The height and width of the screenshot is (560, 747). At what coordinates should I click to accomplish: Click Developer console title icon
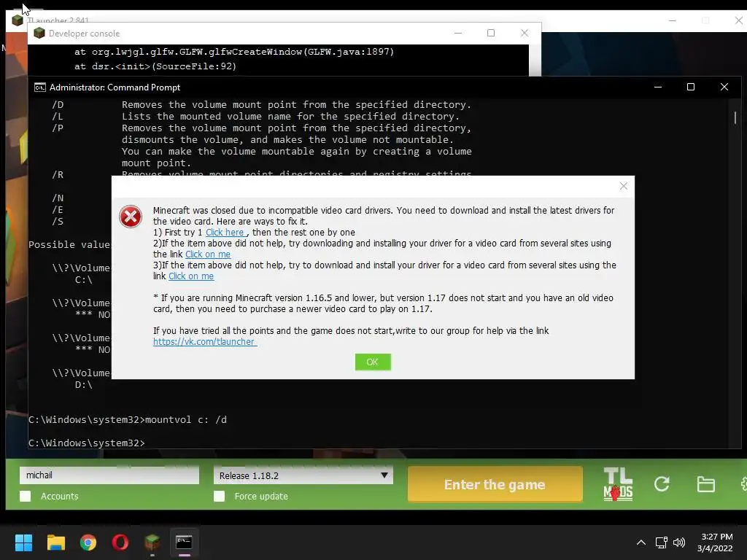(39, 33)
